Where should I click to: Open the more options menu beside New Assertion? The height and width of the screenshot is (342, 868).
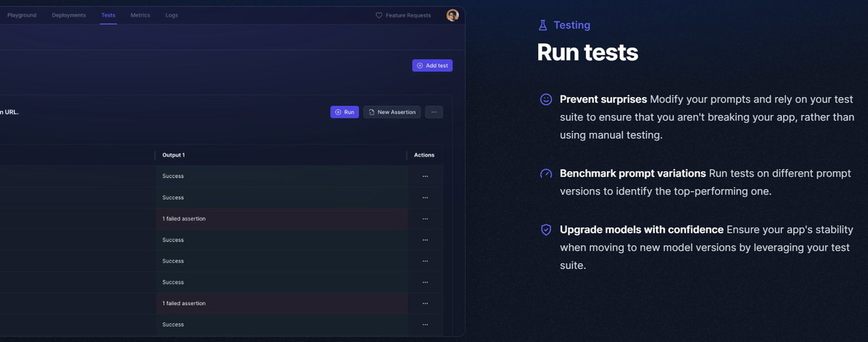(434, 112)
